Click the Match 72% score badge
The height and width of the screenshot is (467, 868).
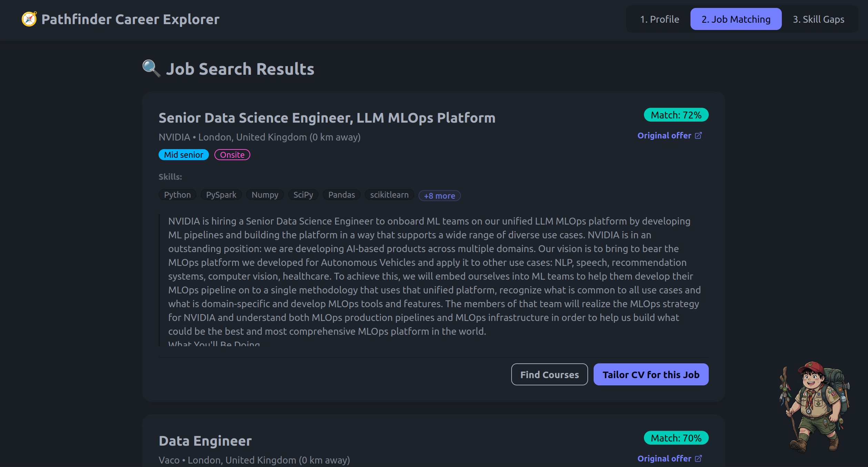(676, 115)
